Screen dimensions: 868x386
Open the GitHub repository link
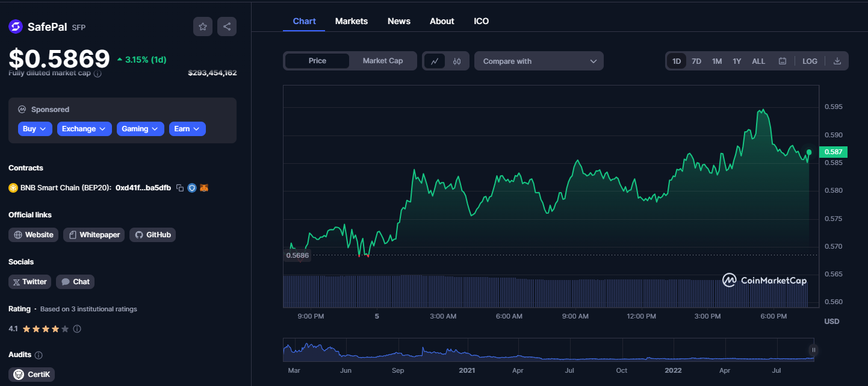(152, 235)
